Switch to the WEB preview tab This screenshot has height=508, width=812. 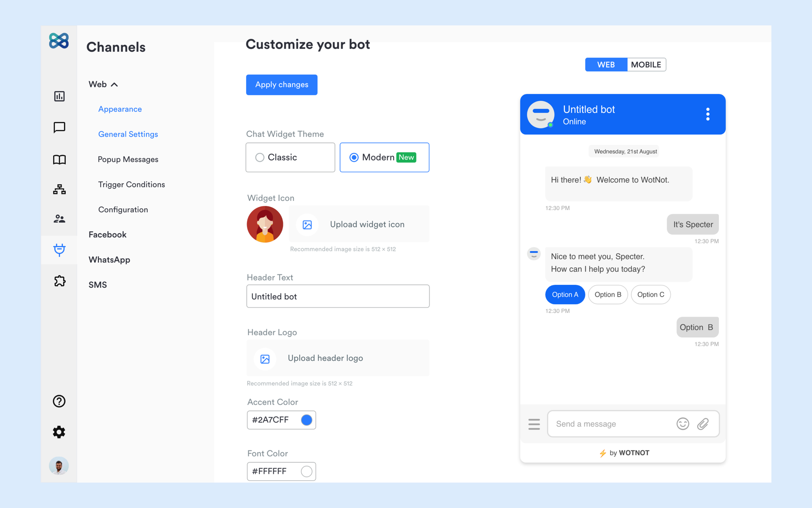click(606, 64)
